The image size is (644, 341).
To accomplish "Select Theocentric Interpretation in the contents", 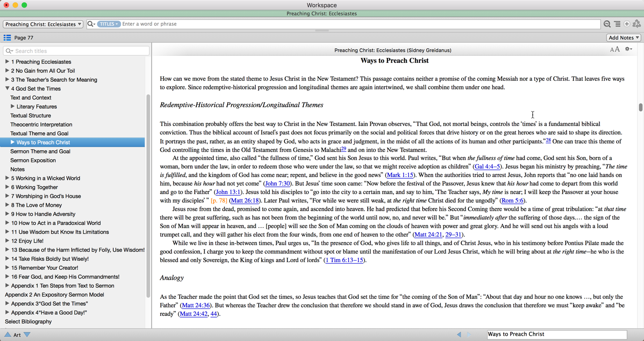I will (x=41, y=125).
